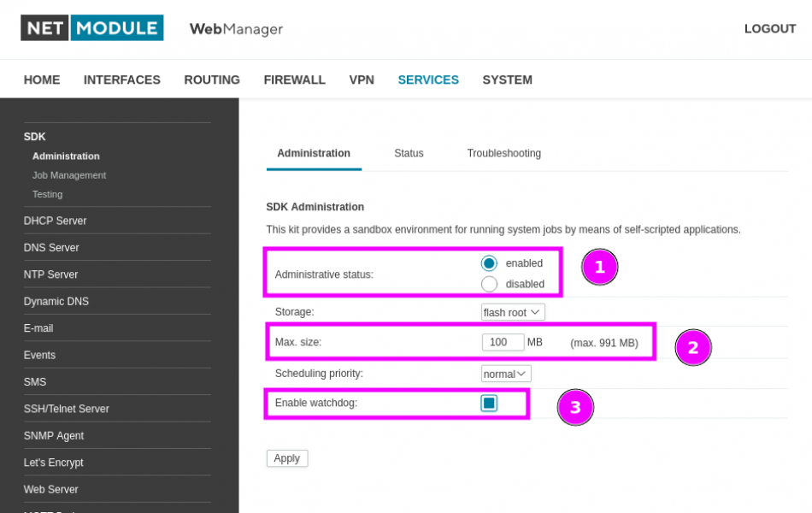Click the Max. size input field

(503, 343)
